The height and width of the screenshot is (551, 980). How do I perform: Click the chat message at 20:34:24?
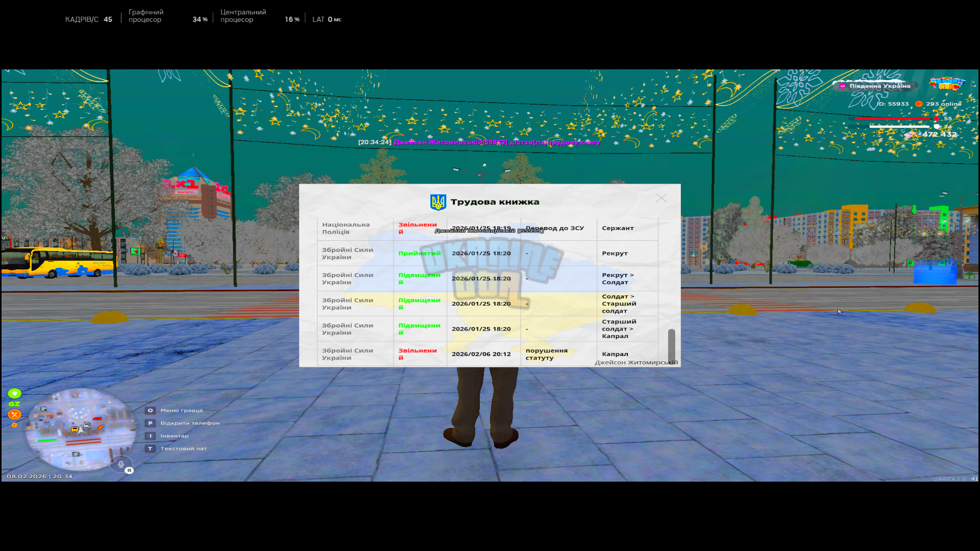click(479, 142)
